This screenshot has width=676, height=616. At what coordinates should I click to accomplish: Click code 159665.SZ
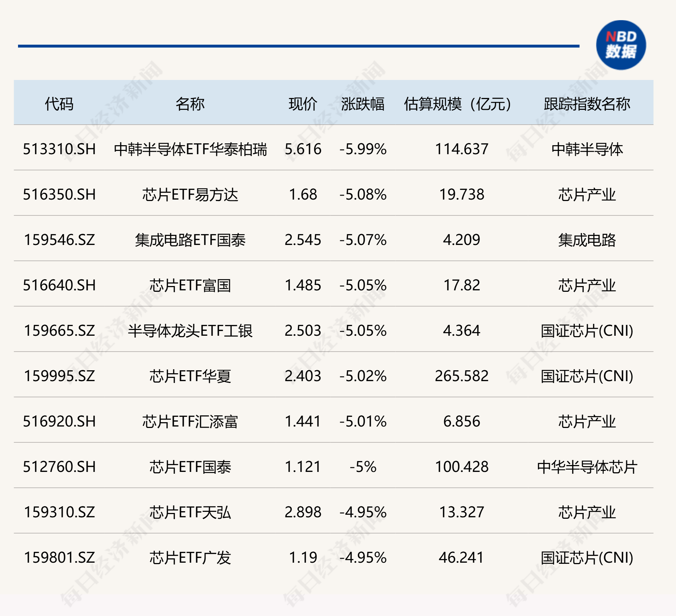(x=59, y=331)
